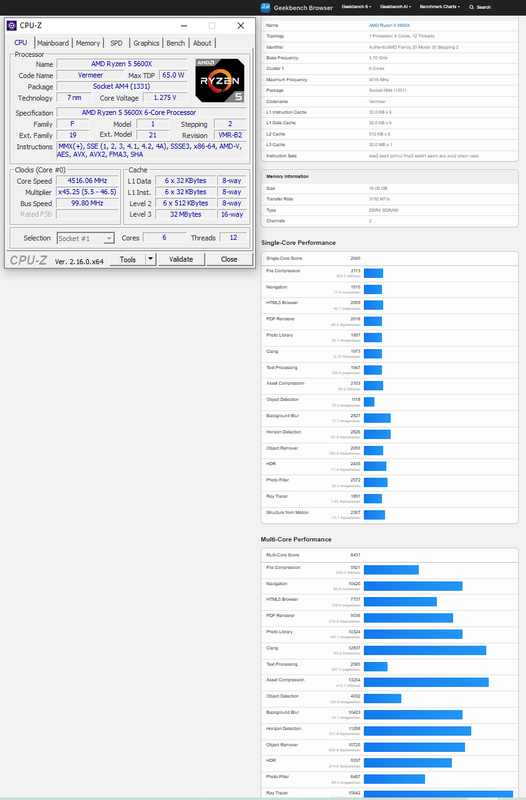Click the CPU-Z Name field AMD Ryzen 5 5600X
The height and width of the screenshot is (800, 526).
tap(121, 64)
